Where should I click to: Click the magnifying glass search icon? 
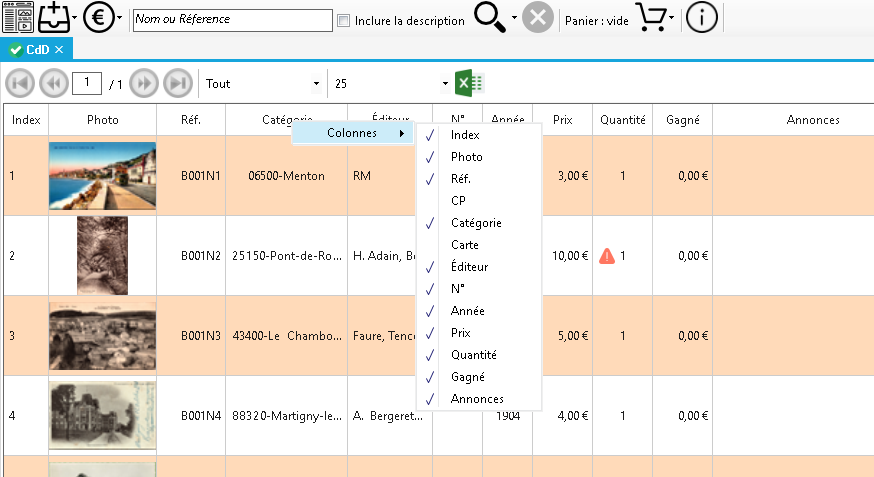coord(490,18)
